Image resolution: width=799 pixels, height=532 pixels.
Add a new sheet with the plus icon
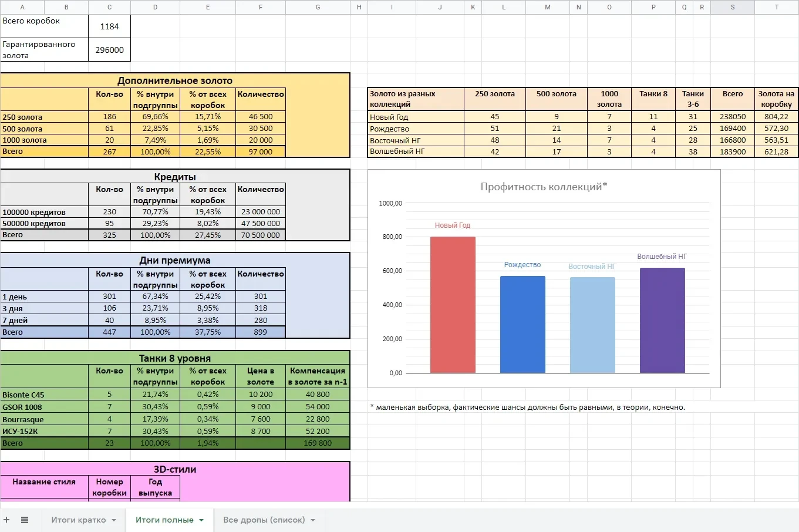(7, 520)
